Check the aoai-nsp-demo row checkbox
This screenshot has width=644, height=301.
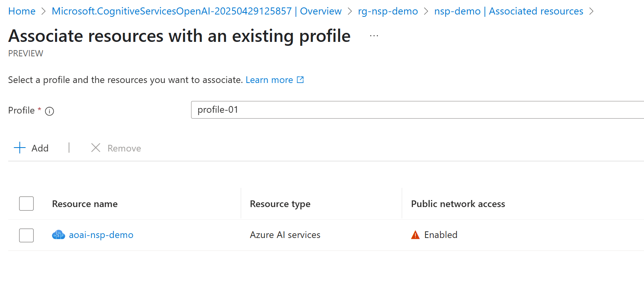(x=26, y=235)
